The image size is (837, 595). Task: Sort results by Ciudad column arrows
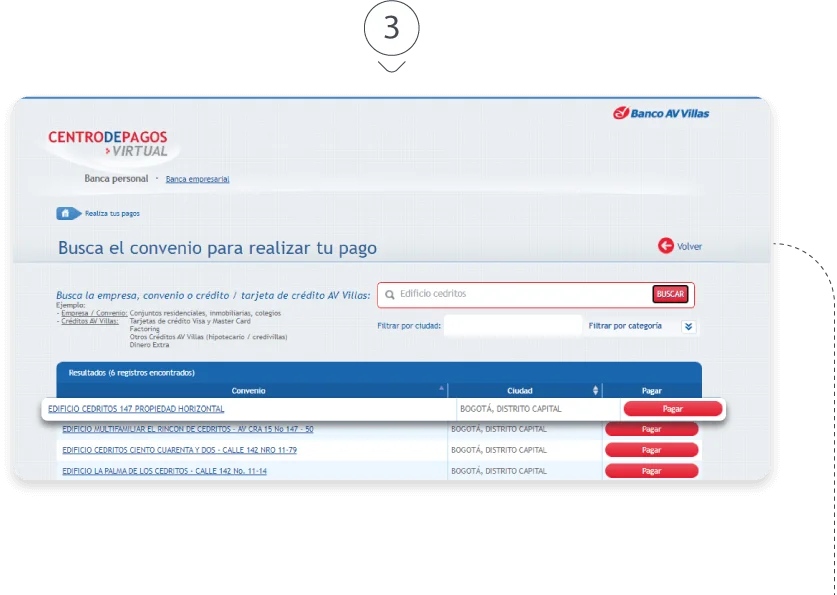pyautogui.click(x=596, y=390)
